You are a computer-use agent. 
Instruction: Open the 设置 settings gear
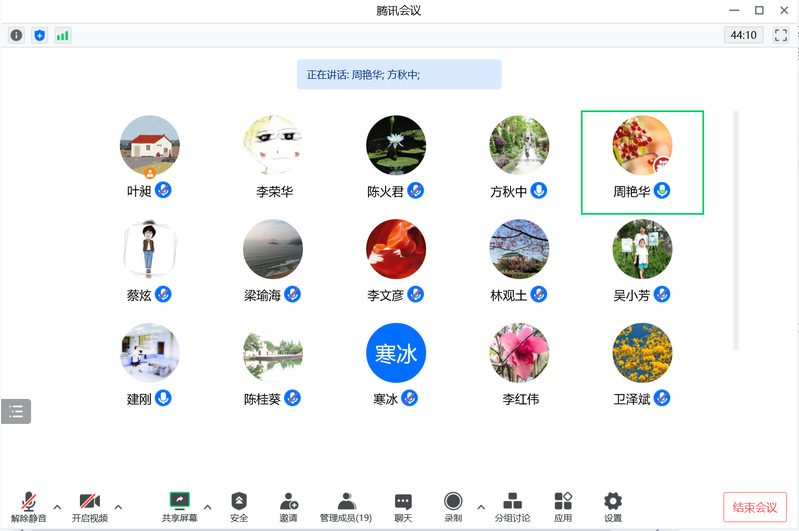[613, 507]
